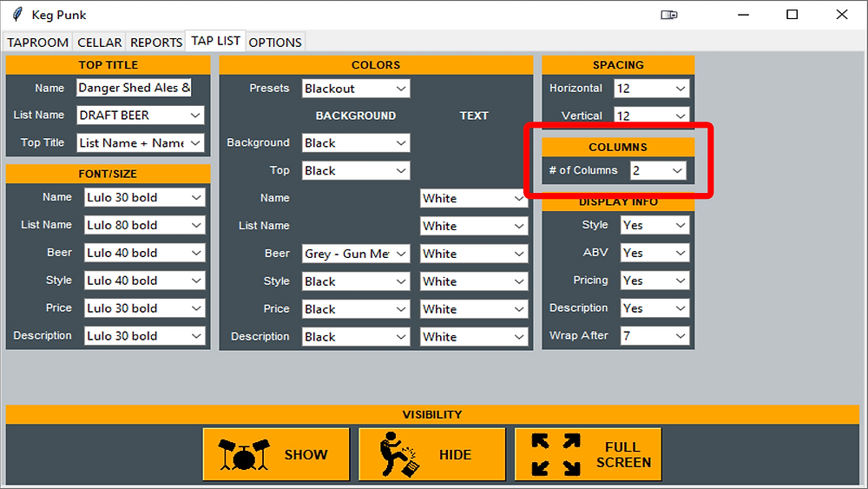Viewport: 868px width, 489px height.
Task: Open the color Presets Blackout dropdown
Action: pos(356,89)
